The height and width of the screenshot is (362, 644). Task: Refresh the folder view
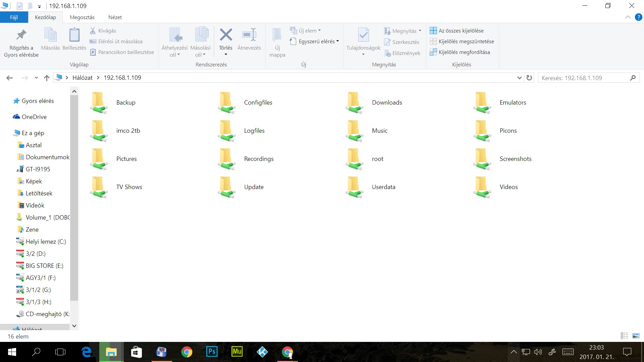tap(529, 78)
